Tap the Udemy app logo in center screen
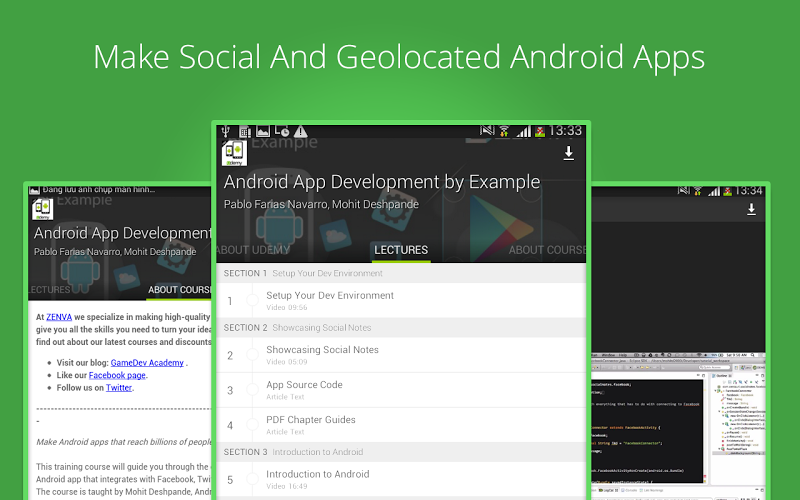Screen dimensions: 800x500 coord(235,153)
